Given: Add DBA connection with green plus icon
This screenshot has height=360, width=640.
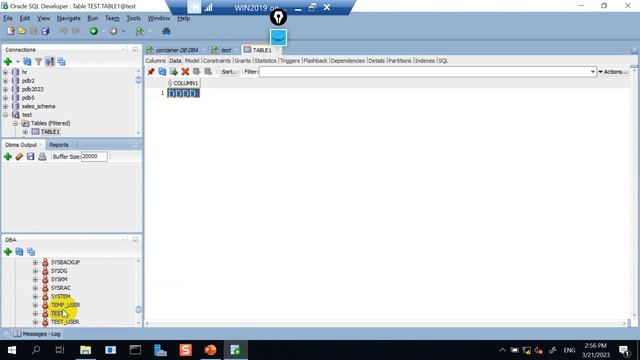Looking at the screenshot, I should point(8,251).
